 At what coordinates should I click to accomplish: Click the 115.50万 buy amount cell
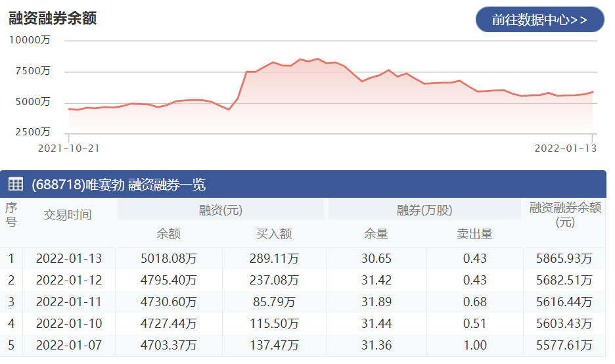coord(274,323)
